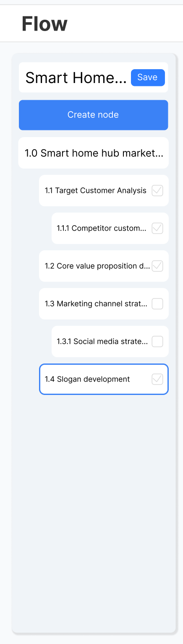The height and width of the screenshot is (644, 183).
Task: Open the Flow app title
Action: [44, 24]
